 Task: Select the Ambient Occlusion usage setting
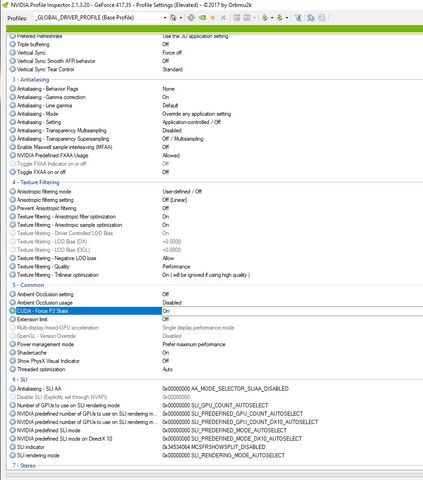click(45, 302)
